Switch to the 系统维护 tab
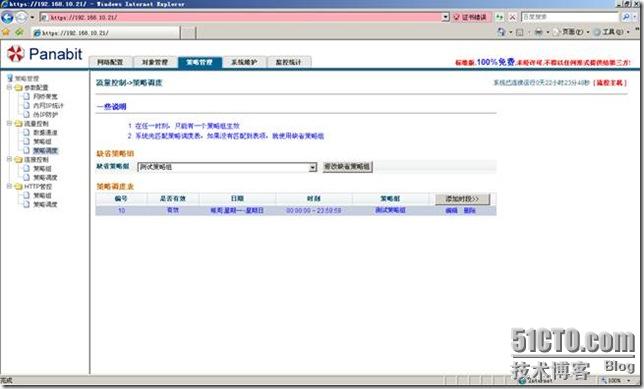 [x=244, y=62]
